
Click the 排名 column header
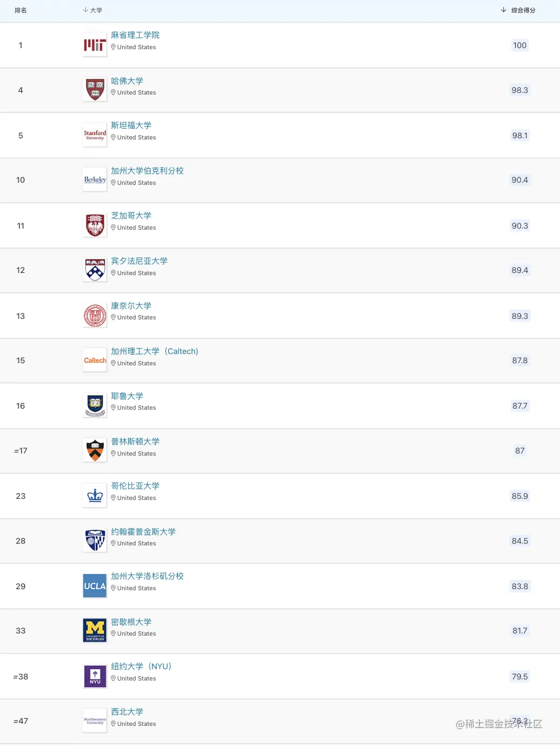click(21, 10)
